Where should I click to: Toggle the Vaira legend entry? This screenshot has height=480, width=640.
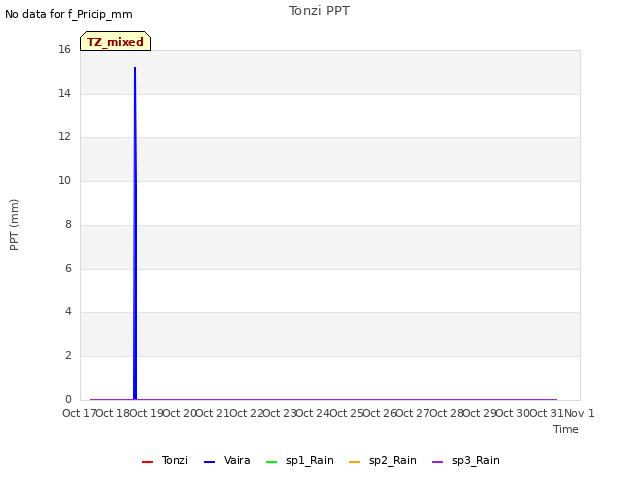pos(227,461)
